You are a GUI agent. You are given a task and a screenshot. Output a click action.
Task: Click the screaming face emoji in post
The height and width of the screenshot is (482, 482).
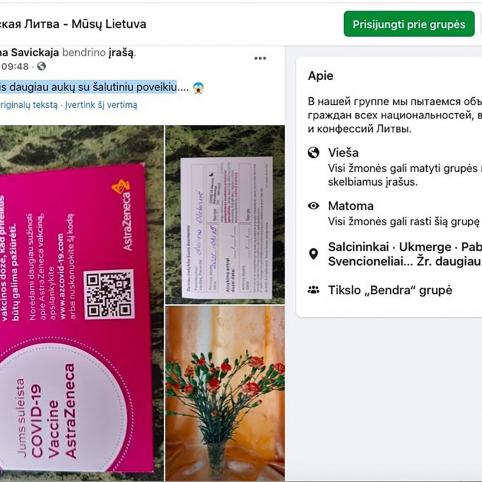(198, 88)
